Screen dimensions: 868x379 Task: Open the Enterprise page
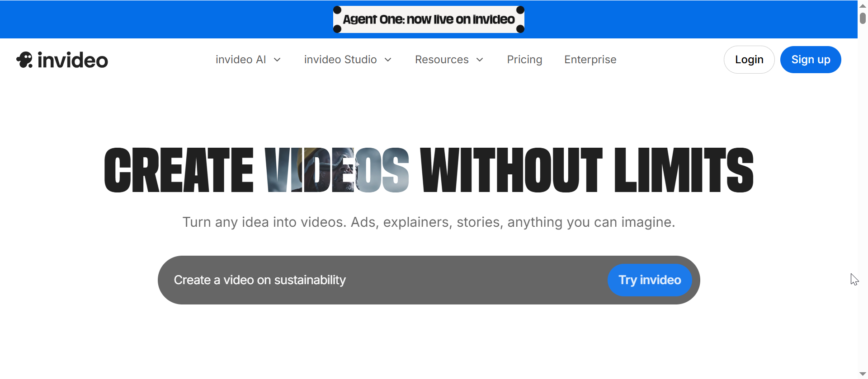(590, 60)
